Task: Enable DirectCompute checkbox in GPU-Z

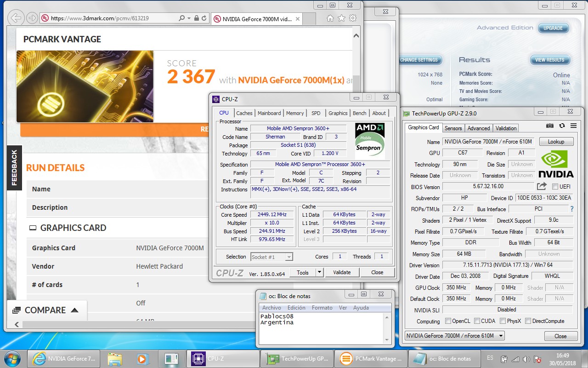Action: [x=528, y=321]
